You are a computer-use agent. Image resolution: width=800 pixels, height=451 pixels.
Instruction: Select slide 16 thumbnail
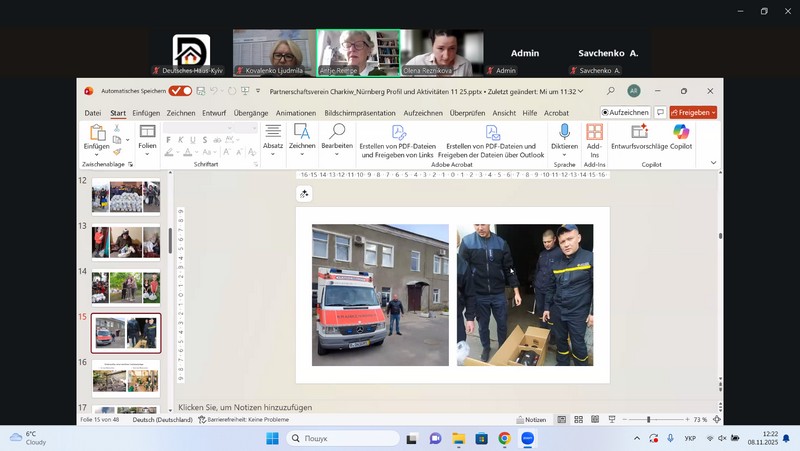click(125, 377)
